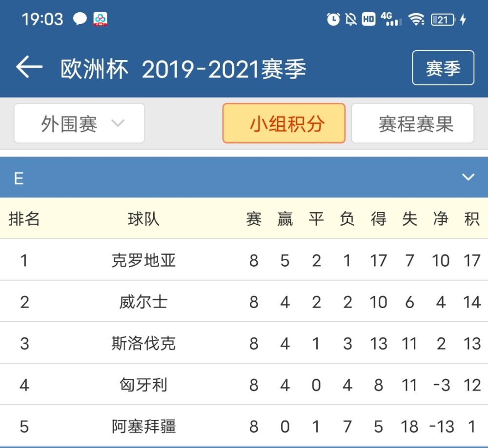The image size is (488, 448).
Task: Tap the back arrow icon
Action: 29,68
